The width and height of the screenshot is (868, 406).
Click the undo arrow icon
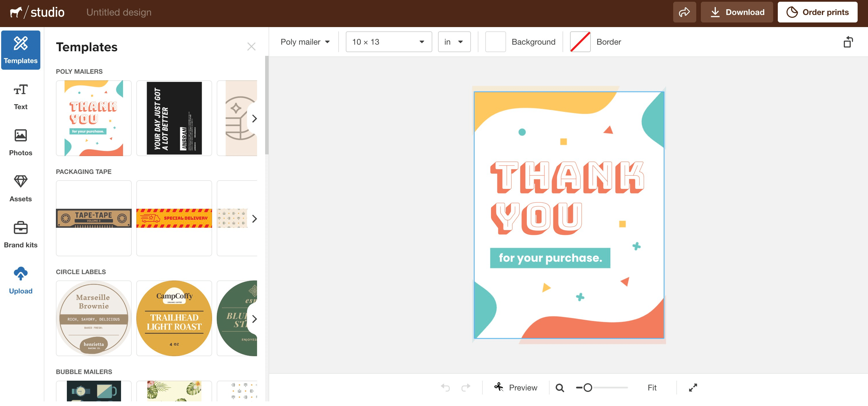[x=446, y=387]
